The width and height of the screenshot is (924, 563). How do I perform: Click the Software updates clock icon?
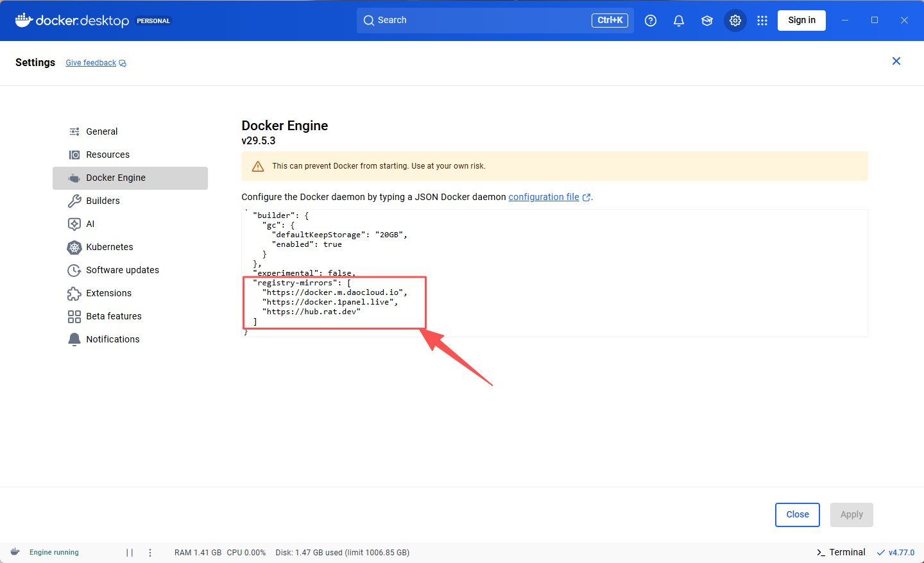click(74, 271)
